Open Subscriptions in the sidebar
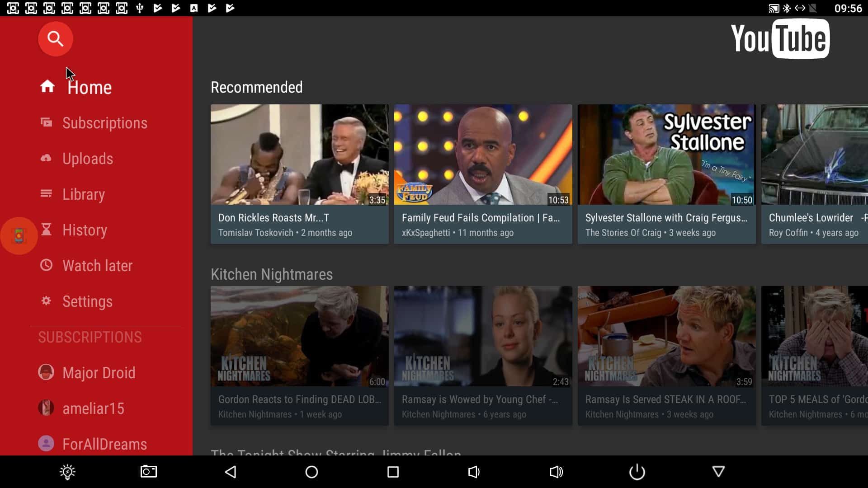This screenshot has width=868, height=488. point(104,123)
